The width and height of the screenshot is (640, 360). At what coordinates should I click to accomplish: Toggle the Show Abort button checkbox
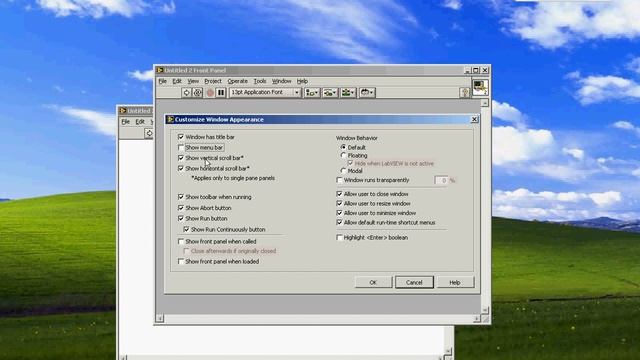tap(181, 208)
